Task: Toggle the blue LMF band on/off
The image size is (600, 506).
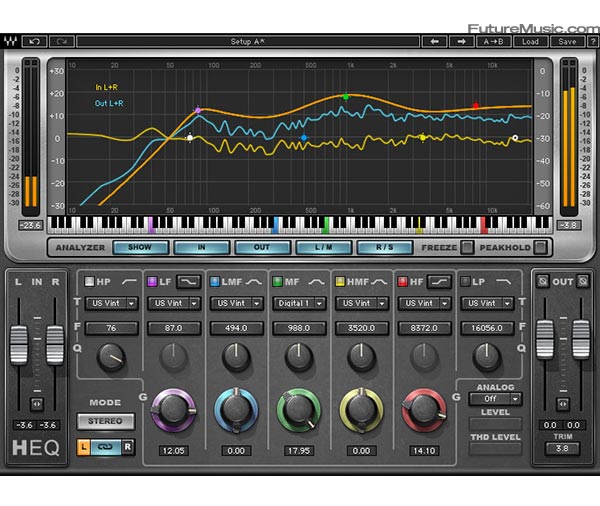Action: (x=215, y=282)
